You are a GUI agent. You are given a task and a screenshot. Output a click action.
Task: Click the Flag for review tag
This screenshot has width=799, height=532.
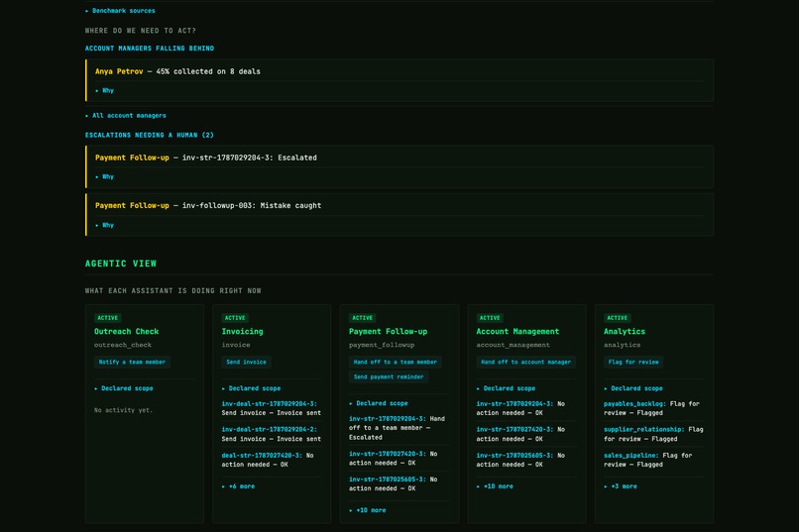click(x=633, y=362)
